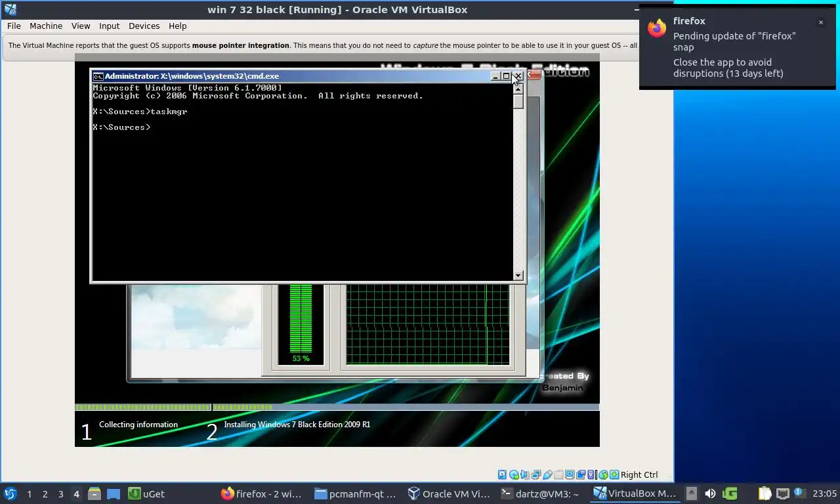Minimize the cmd.exe window

495,76
